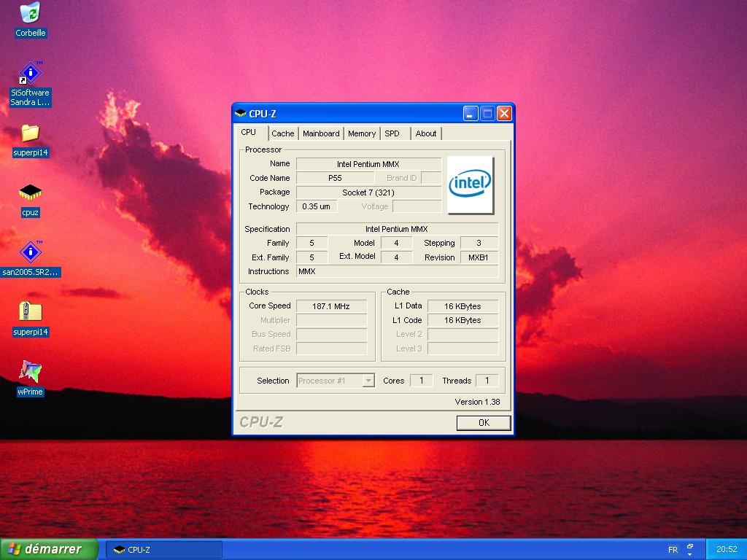Select the cpuz desktop chip icon

click(x=30, y=200)
